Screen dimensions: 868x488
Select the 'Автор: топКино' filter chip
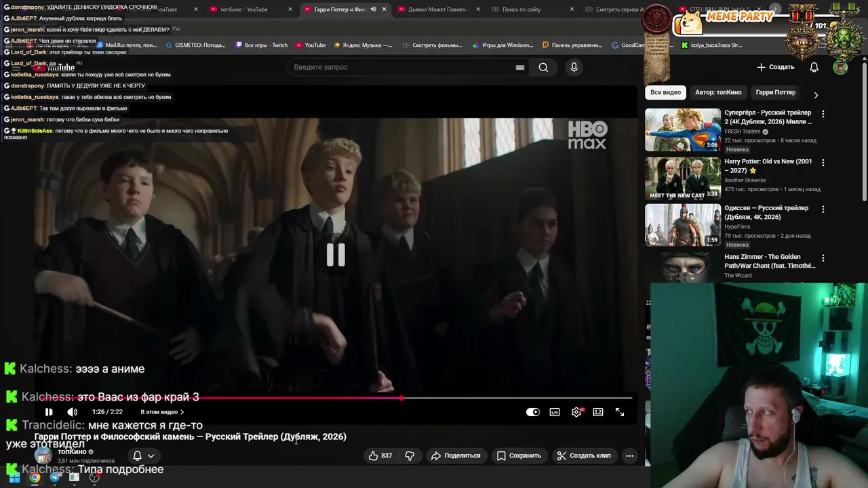click(718, 92)
